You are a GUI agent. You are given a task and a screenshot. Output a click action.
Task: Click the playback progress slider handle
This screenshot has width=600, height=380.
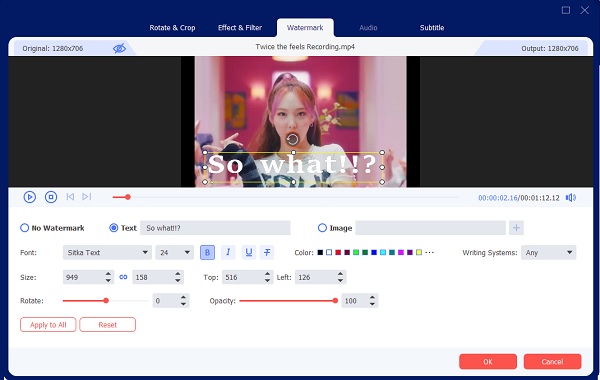[x=128, y=197]
